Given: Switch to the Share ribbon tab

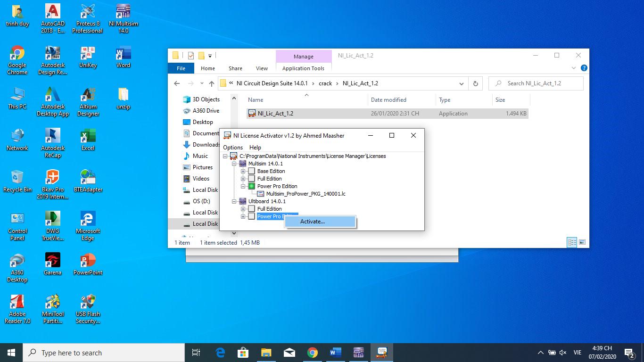Looking at the screenshot, I should pos(235,68).
